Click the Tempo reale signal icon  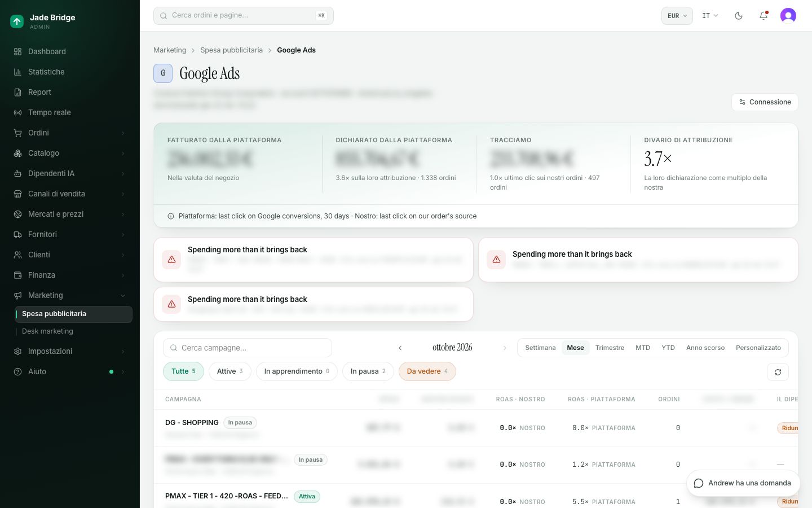[17, 112]
